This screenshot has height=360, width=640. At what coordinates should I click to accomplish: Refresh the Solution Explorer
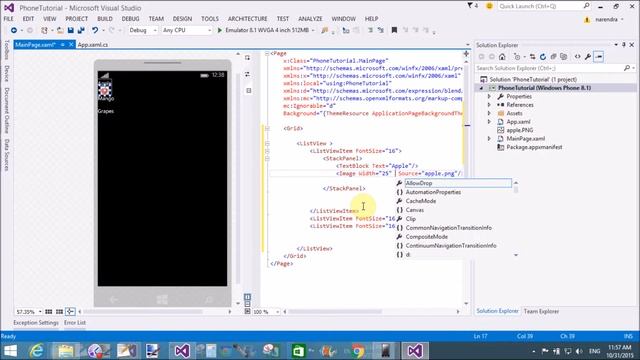543,57
